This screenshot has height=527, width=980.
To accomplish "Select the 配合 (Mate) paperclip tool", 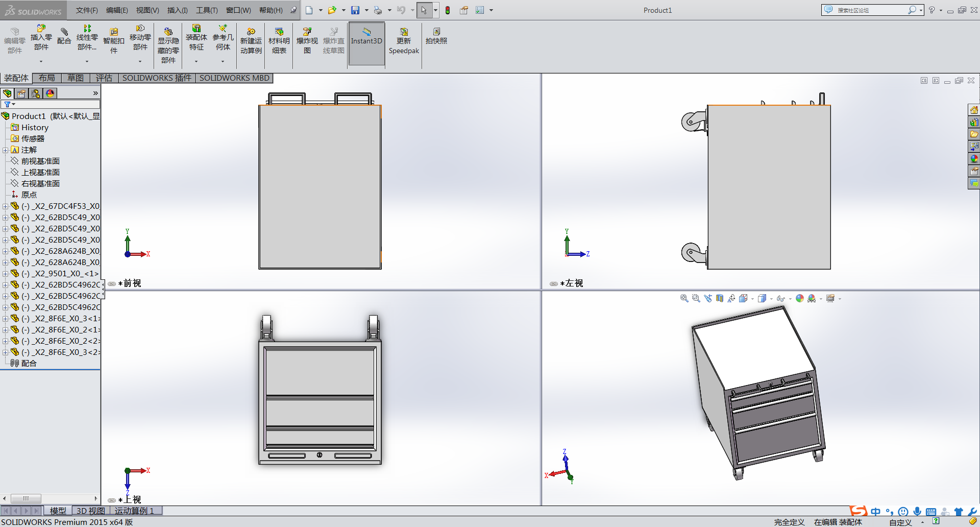I will (64, 36).
